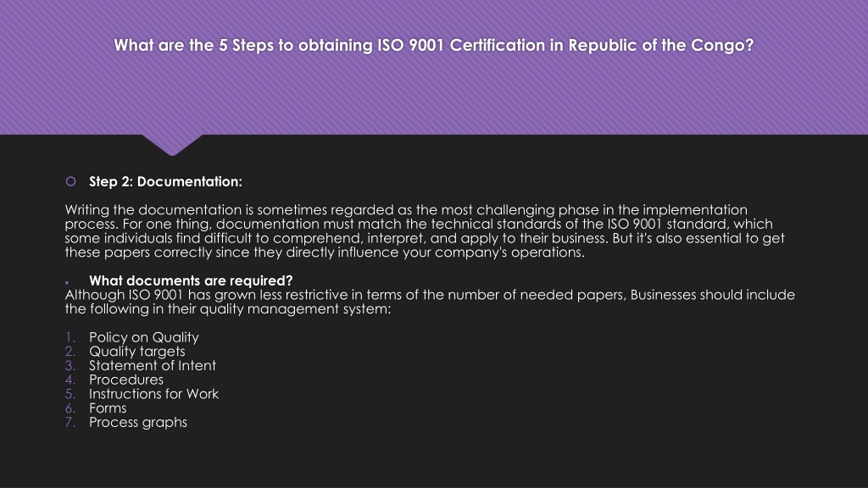
Task: Click list item 'Process graphs'
Action: click(138, 422)
